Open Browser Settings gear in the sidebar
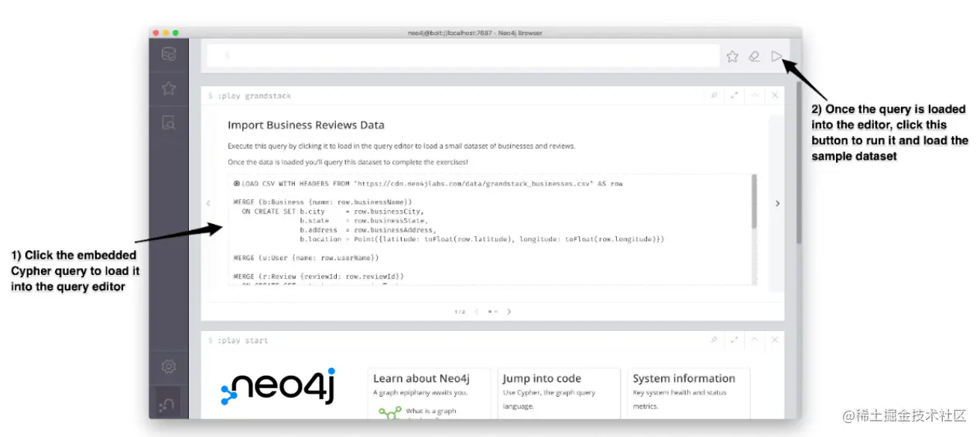 tap(169, 366)
